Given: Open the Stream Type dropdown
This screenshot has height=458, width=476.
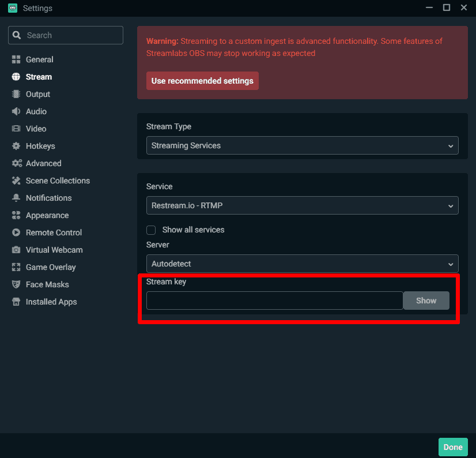Looking at the screenshot, I should [x=303, y=145].
